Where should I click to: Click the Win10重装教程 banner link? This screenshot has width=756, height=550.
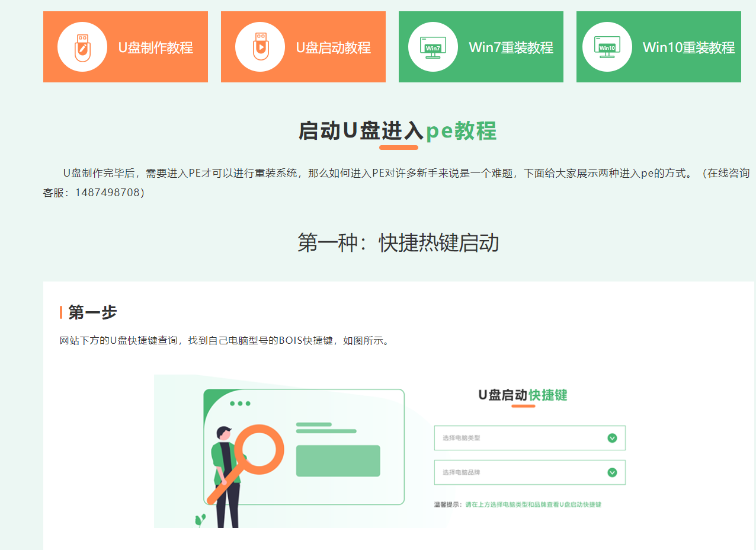click(x=658, y=46)
